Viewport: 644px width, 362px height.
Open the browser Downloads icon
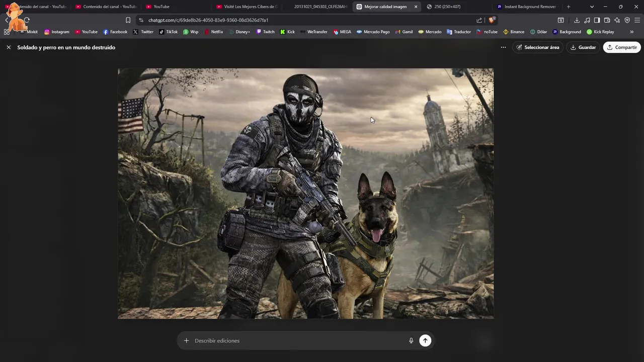click(577, 20)
